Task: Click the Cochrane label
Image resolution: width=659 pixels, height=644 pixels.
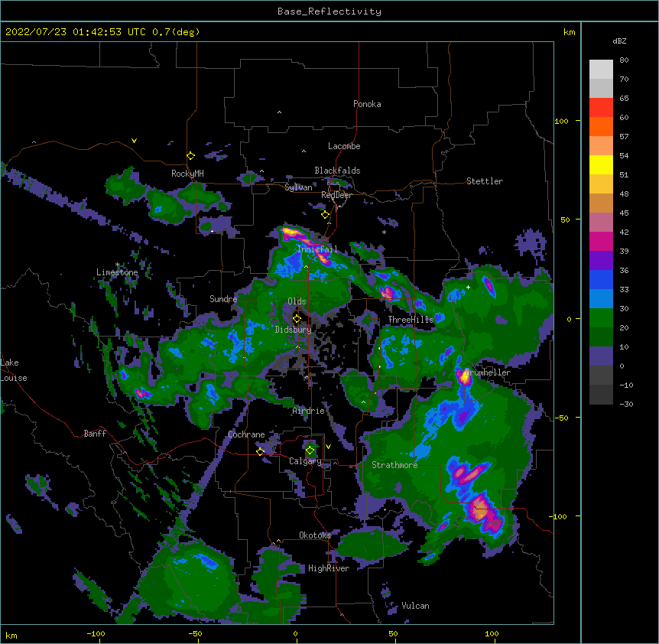Action: (x=246, y=434)
